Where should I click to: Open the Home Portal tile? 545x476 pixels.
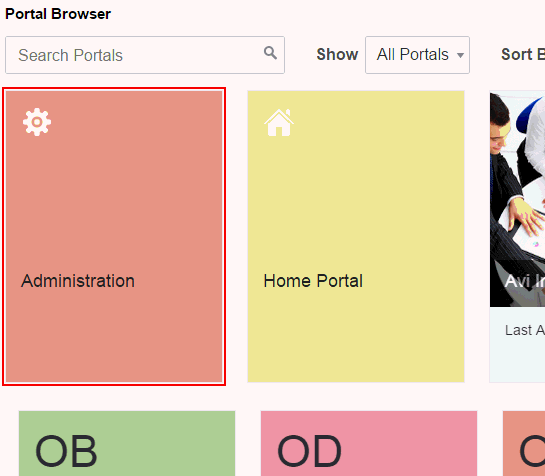click(x=356, y=236)
